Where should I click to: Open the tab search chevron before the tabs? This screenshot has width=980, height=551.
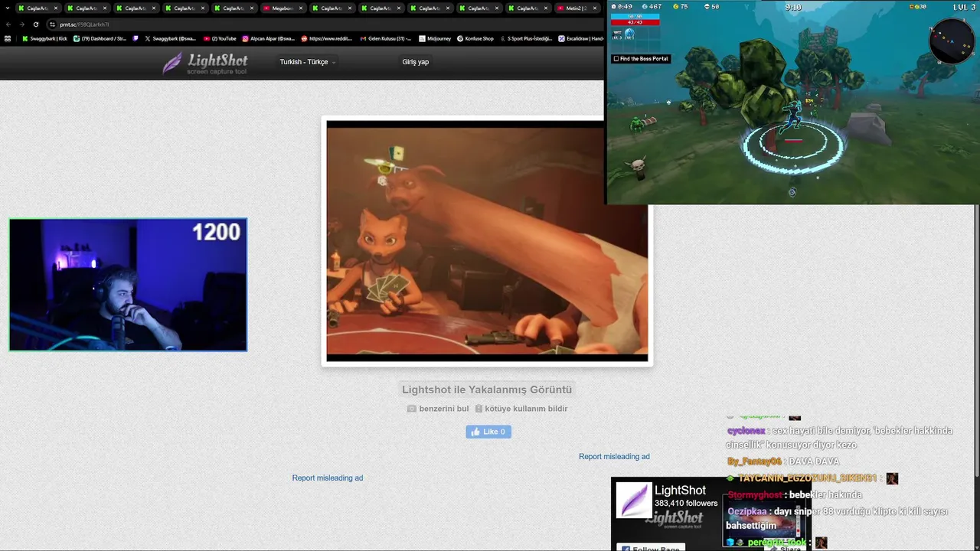7,8
